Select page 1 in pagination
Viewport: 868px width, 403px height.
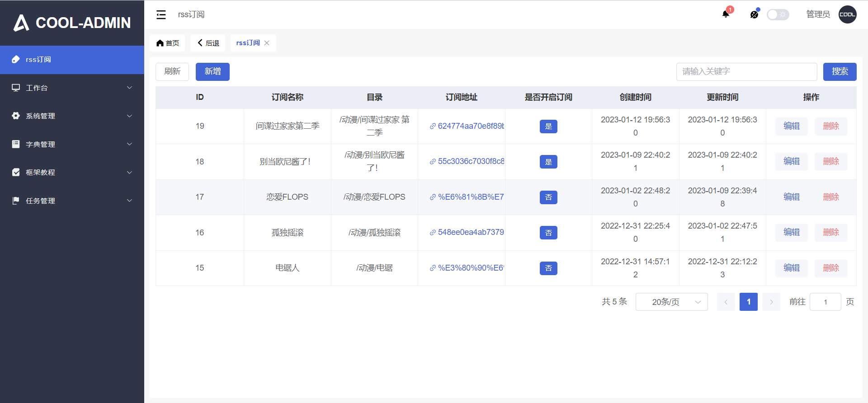coord(749,302)
